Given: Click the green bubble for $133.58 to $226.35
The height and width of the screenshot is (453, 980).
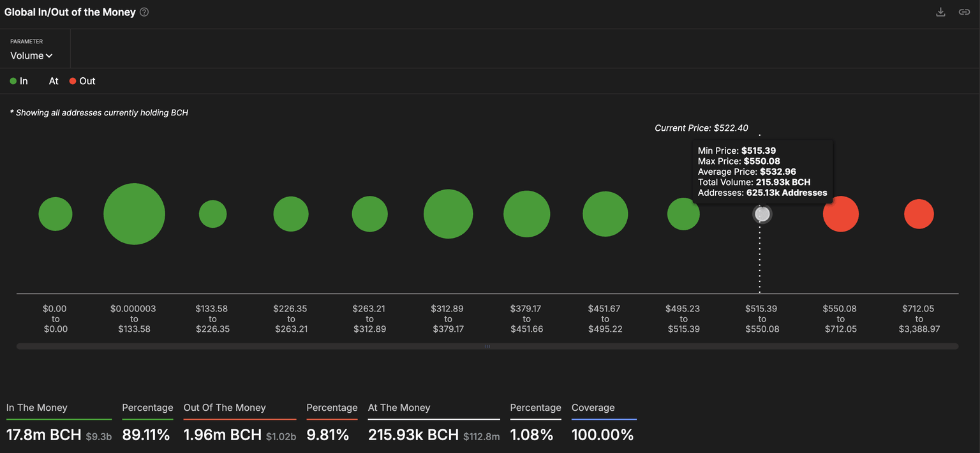Looking at the screenshot, I should pyautogui.click(x=212, y=214).
